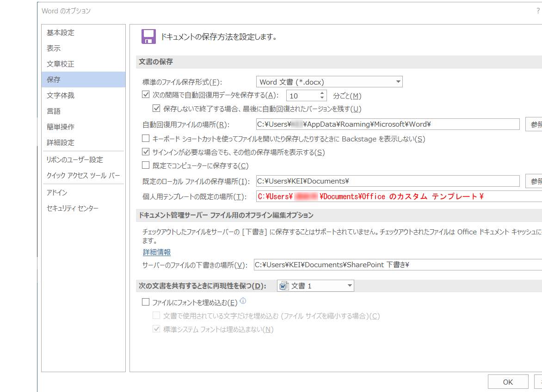Select 基本設定 category

pos(83,32)
